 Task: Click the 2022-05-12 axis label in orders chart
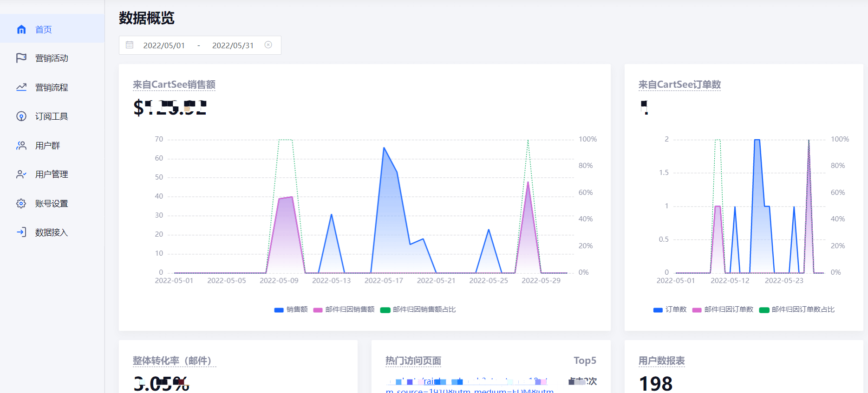click(730, 281)
